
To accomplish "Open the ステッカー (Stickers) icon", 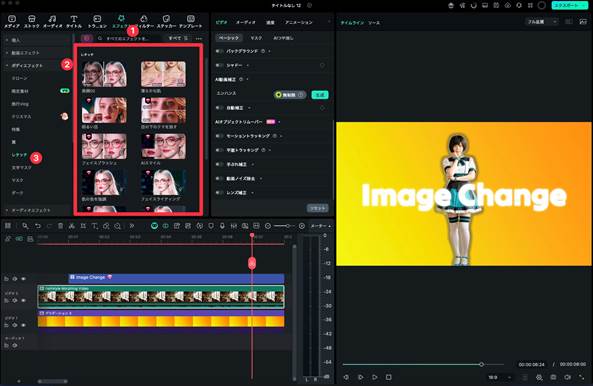I will tap(166, 21).
